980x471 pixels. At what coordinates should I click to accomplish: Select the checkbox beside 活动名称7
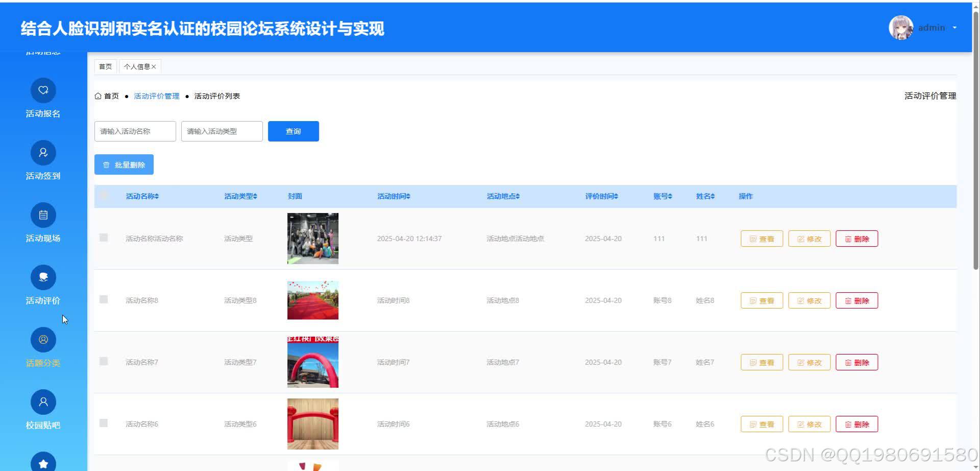(x=104, y=361)
